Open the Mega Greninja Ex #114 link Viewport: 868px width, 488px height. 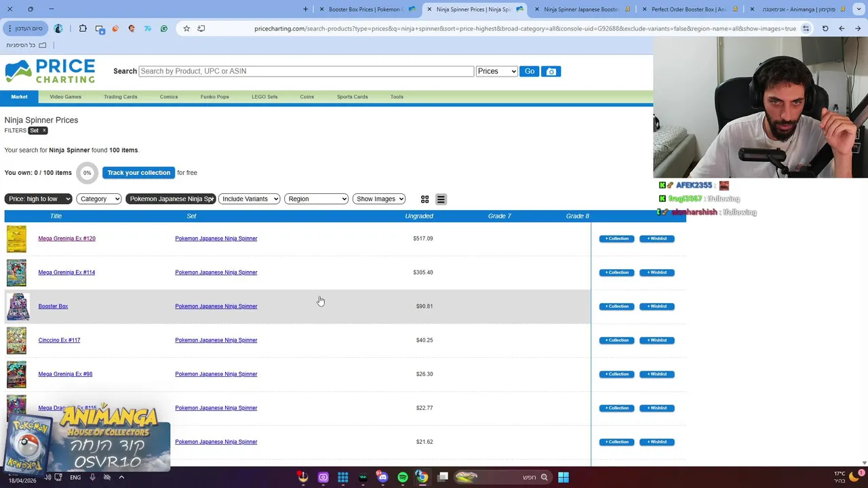tap(66, 272)
